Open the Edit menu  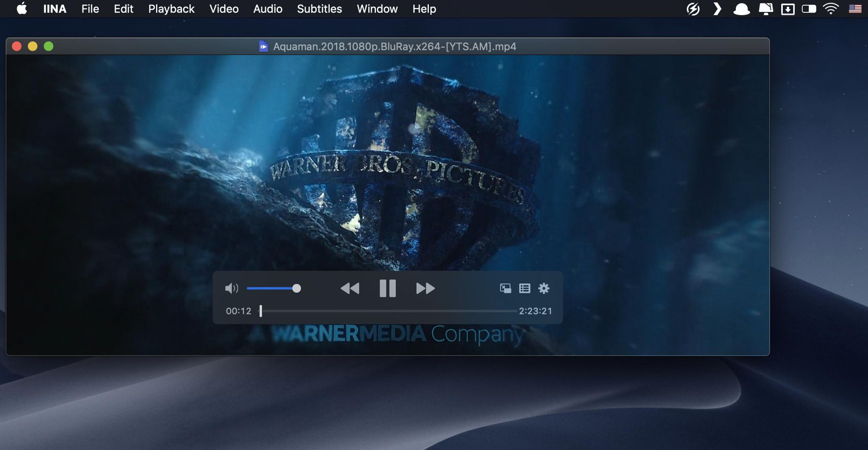[123, 9]
